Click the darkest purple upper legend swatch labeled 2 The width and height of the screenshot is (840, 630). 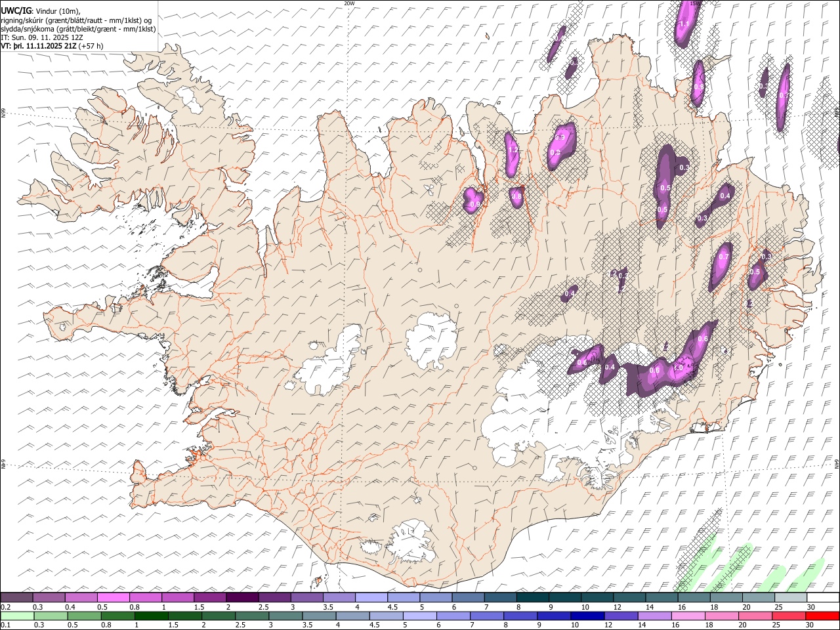click(x=242, y=598)
